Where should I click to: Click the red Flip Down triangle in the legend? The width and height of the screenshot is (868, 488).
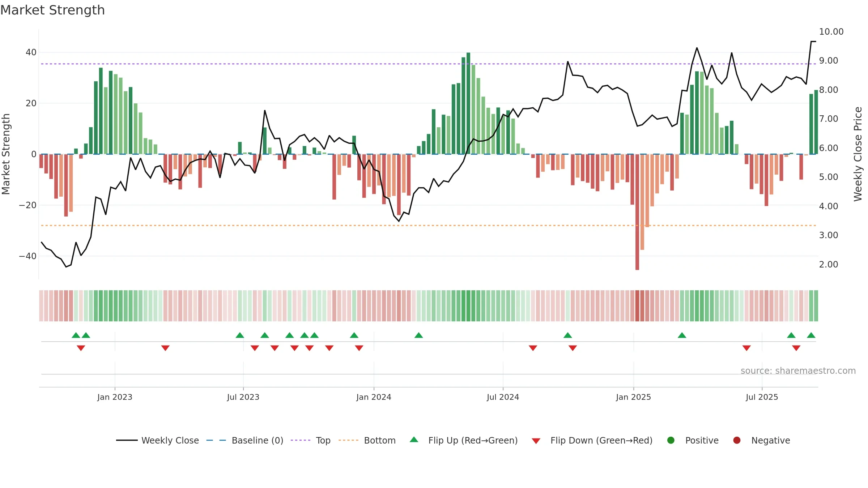(x=536, y=441)
